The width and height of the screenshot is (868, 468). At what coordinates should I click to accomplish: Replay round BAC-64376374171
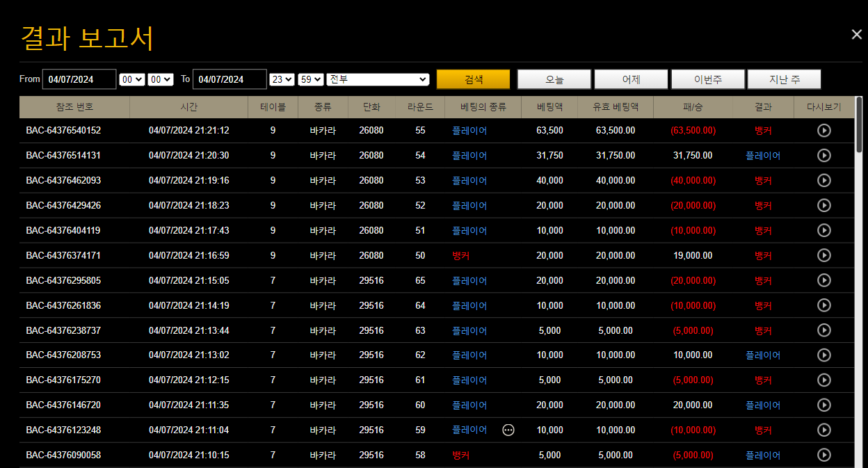coord(824,255)
